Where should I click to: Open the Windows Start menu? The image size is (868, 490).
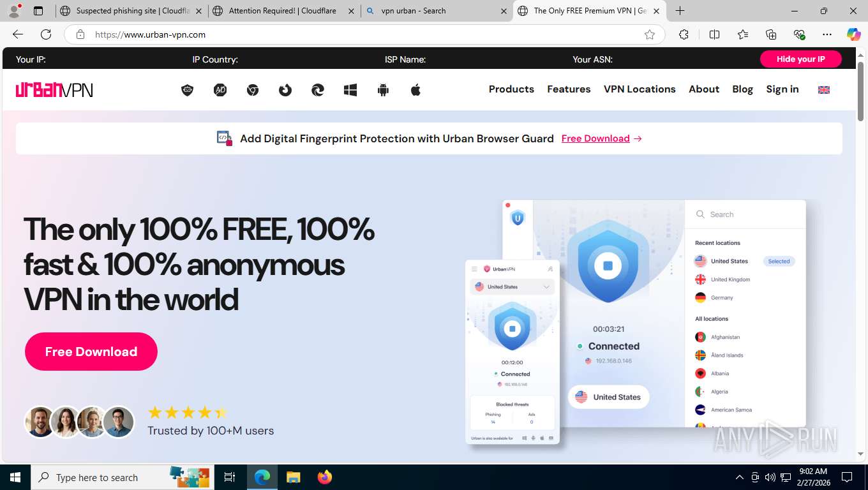15,477
